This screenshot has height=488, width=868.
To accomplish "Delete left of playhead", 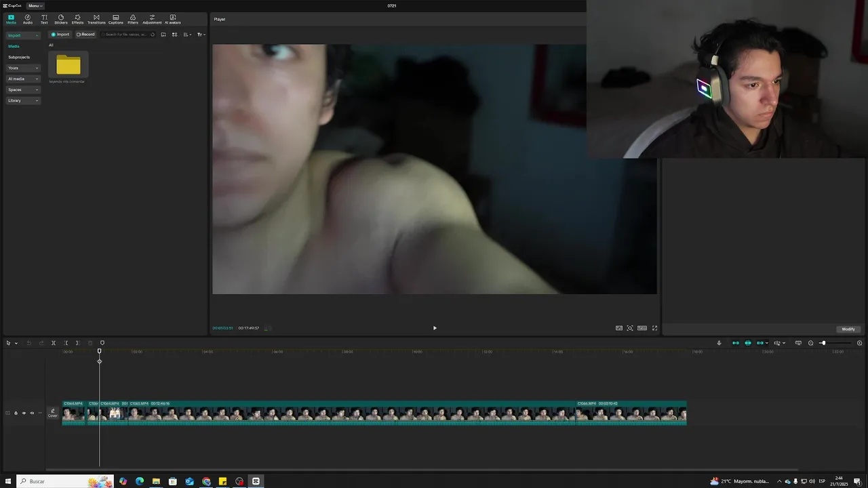I will pos(66,343).
